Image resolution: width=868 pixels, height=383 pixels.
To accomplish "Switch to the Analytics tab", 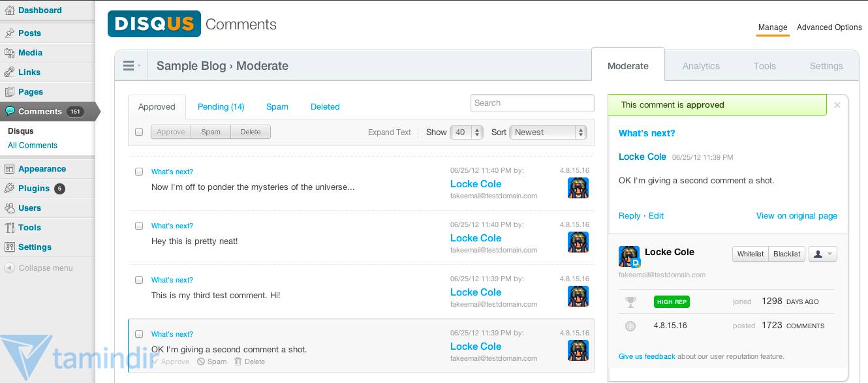I will (x=701, y=66).
